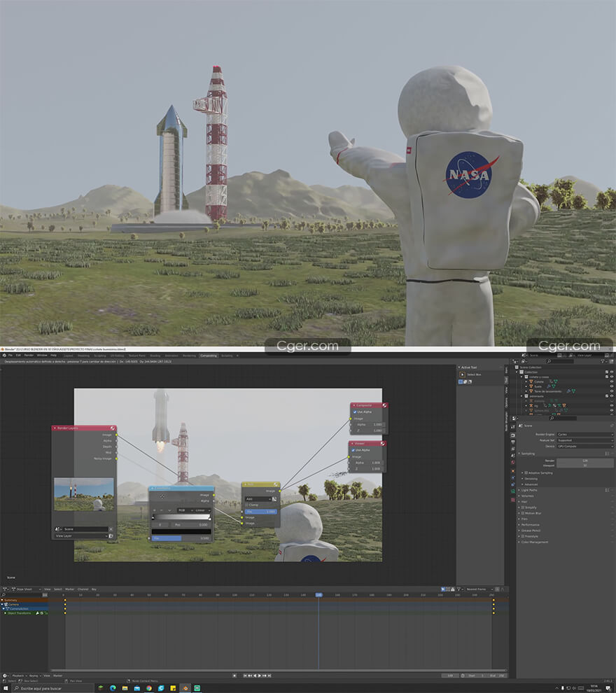Open the View Layer properties tab icon
Viewport: 616px width, 693px height.
point(512,449)
